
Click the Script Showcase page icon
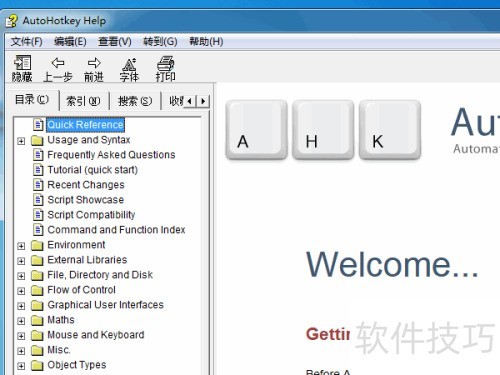coord(38,200)
